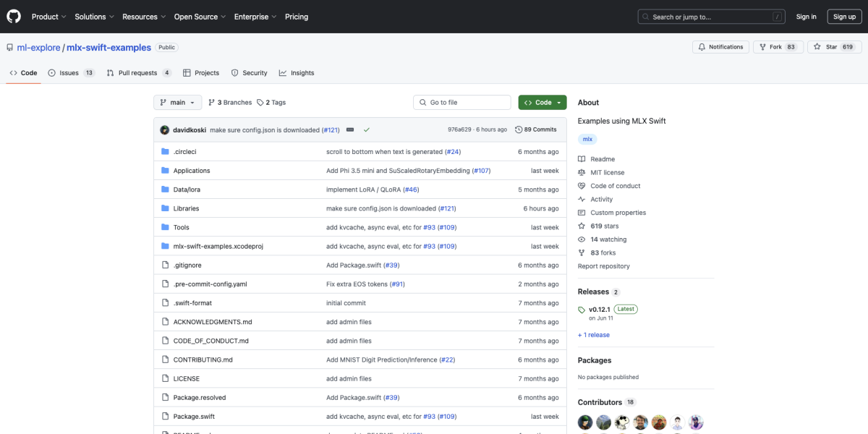The height and width of the screenshot is (434, 868).
Task: Open the main branch dropdown
Action: pos(177,103)
